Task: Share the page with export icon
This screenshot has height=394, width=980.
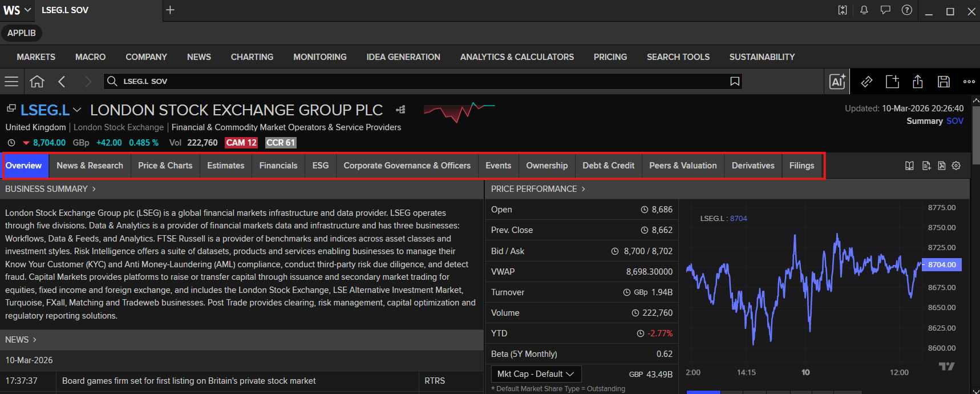Action: pyautogui.click(x=918, y=82)
